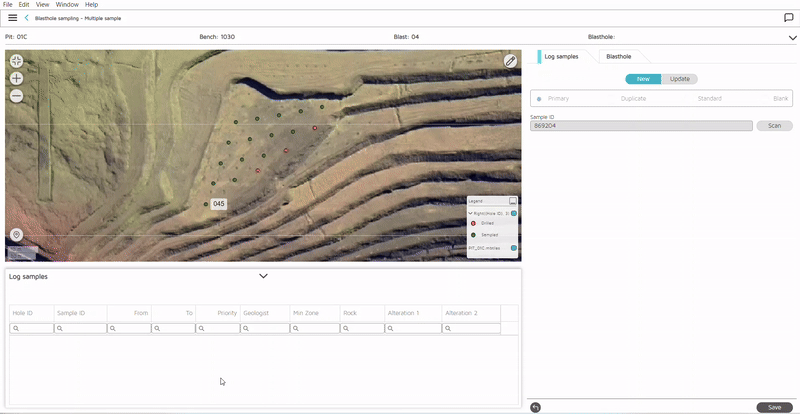Click the back arrow icon

pos(26,18)
